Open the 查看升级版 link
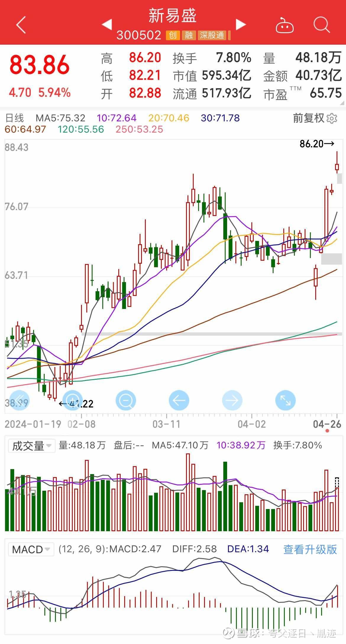 coord(310,549)
